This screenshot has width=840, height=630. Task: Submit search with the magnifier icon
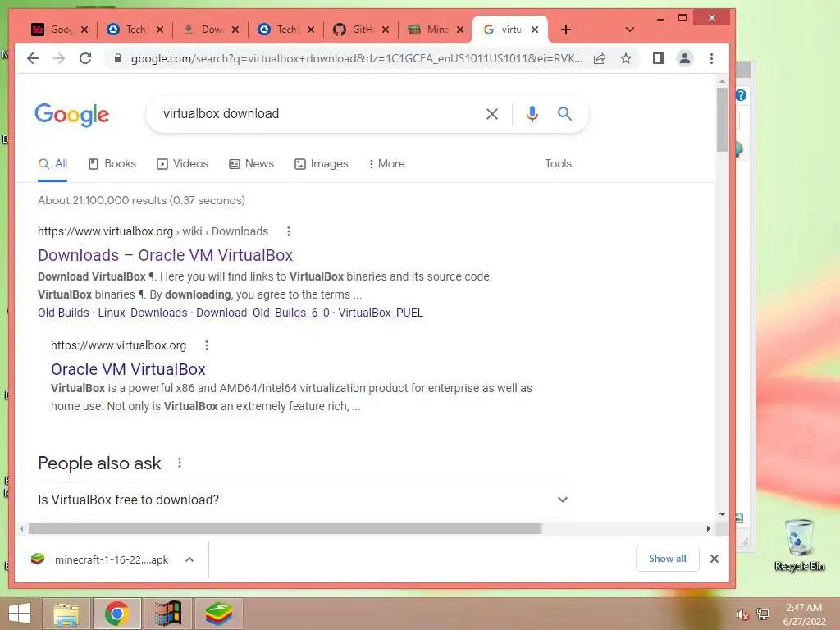[564, 113]
